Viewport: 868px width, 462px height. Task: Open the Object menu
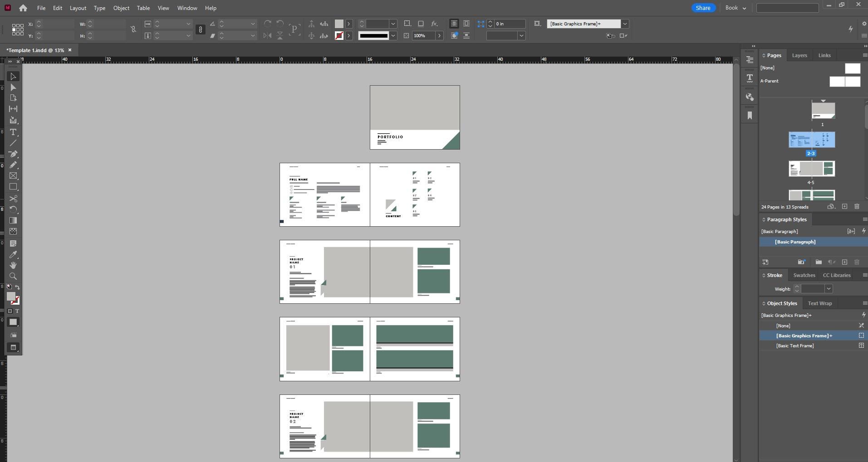121,8
